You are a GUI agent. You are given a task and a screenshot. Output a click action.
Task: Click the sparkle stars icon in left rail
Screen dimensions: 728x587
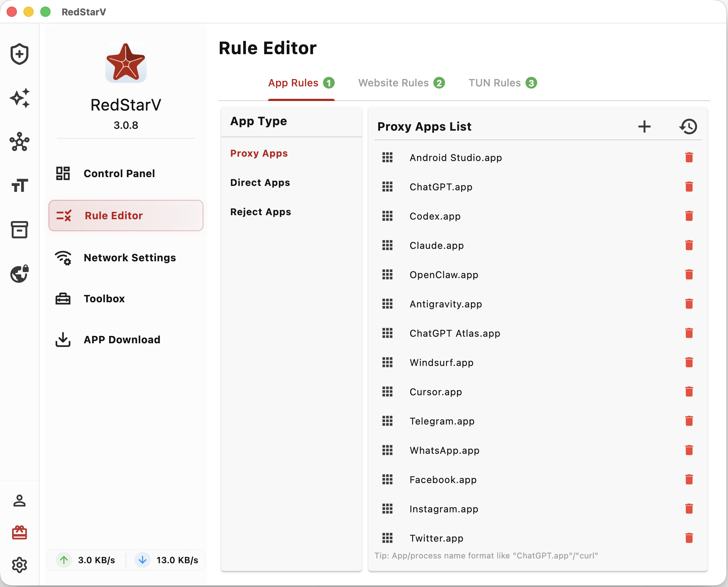(x=19, y=98)
